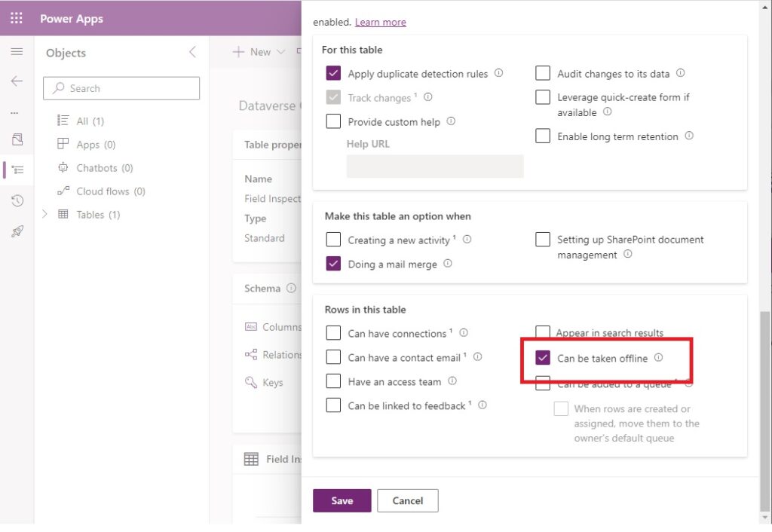
Task: Collapse the Objects panel with the chevron
Action: [x=192, y=52]
